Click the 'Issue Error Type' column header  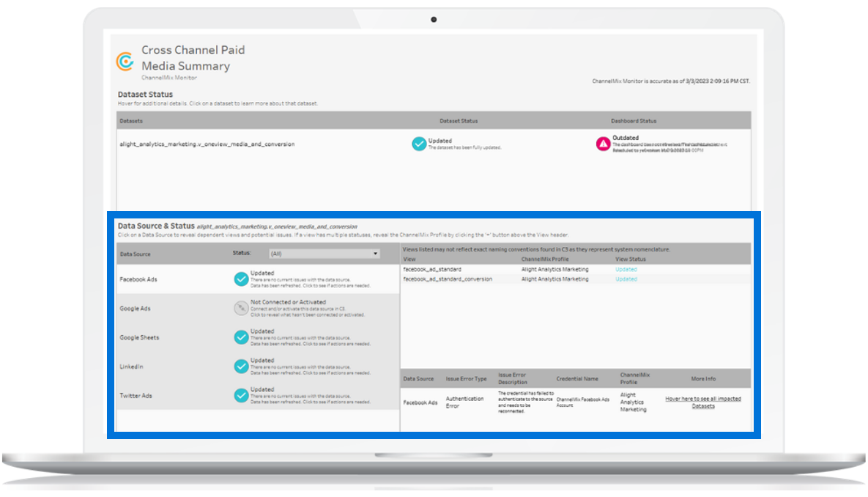pyautogui.click(x=466, y=379)
